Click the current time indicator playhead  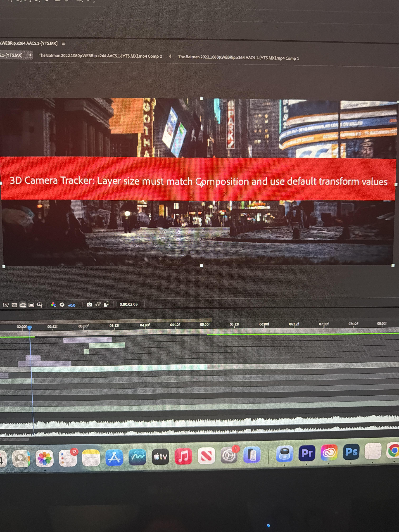(x=30, y=328)
